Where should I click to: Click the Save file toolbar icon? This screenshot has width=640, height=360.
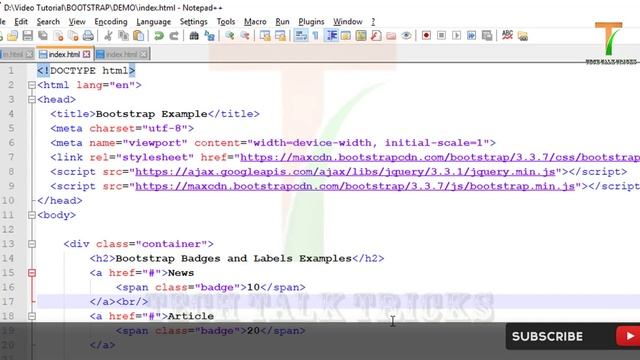27,36
